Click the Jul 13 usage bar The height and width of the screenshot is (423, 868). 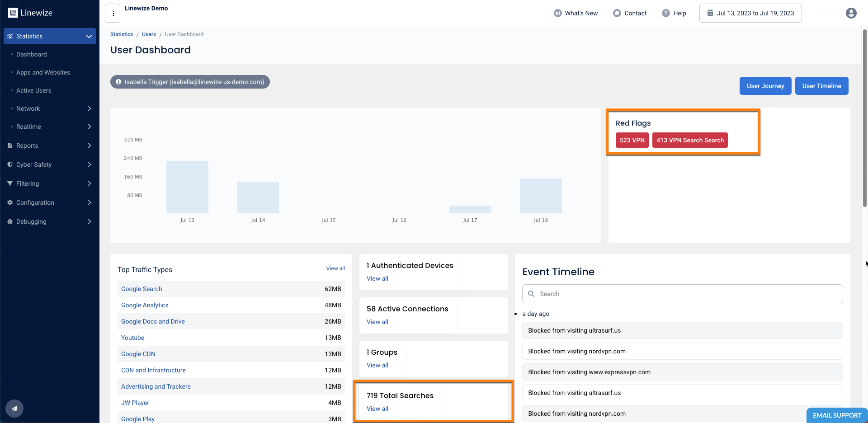[187, 187]
